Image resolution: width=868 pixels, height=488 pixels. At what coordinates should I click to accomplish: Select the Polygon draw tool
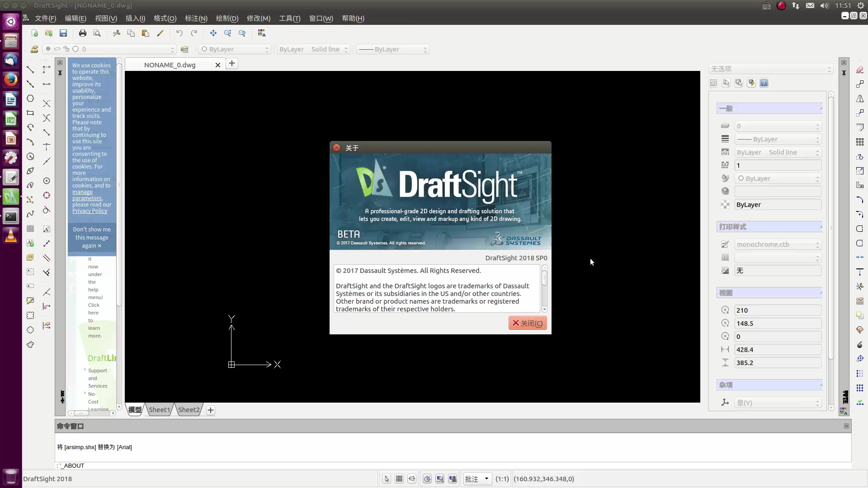tap(30, 99)
